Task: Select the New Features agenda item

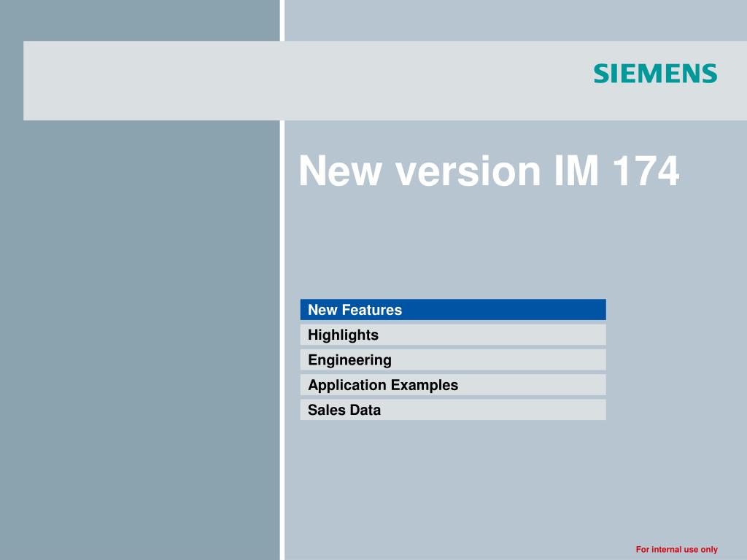Action: coord(453,309)
